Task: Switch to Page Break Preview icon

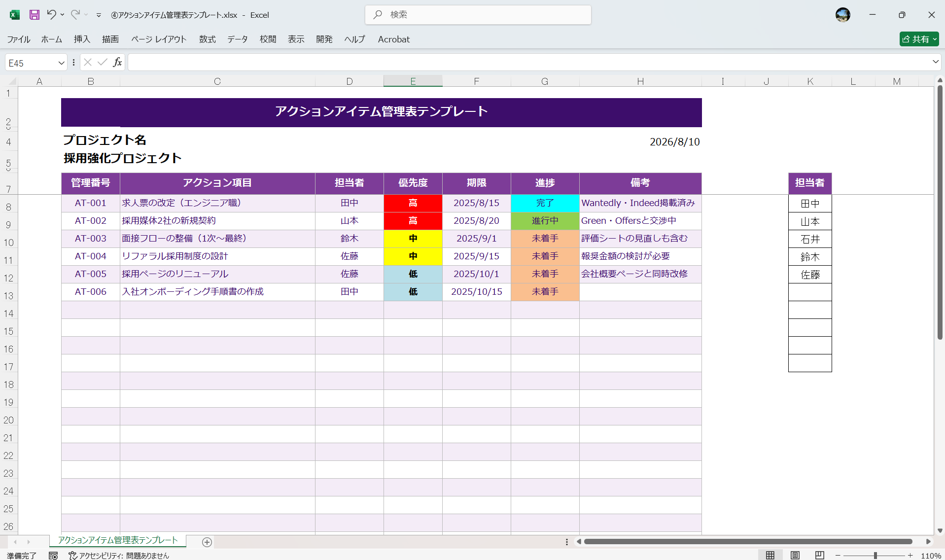Action: 819,555
